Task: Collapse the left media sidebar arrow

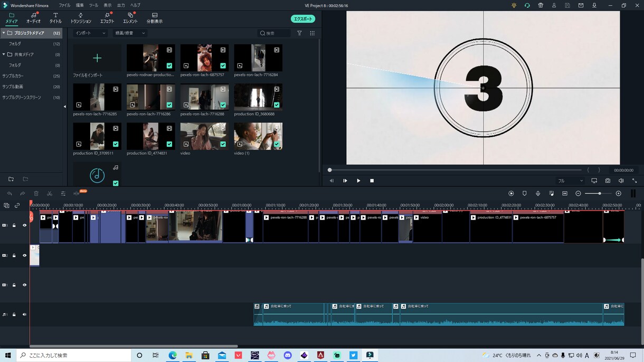Action: [x=65, y=107]
